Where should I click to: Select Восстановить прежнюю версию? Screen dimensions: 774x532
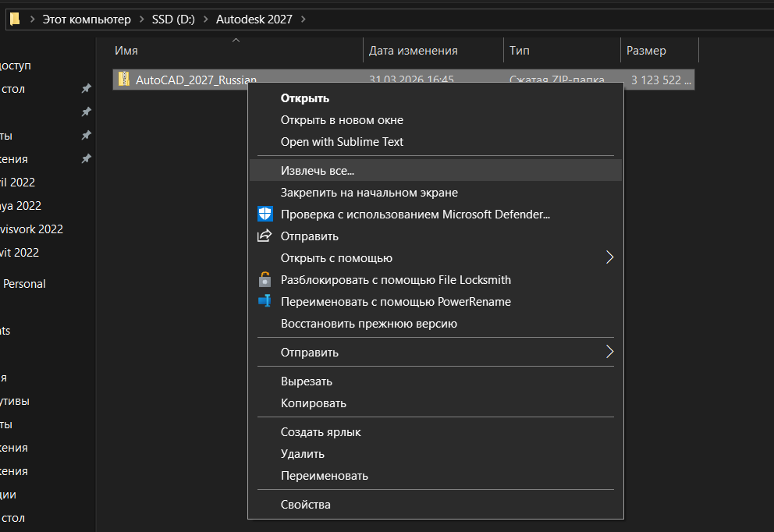(369, 324)
